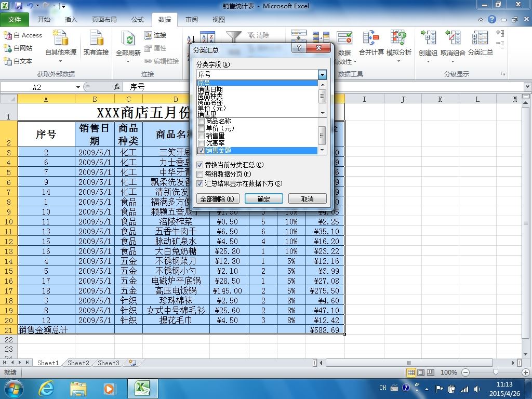Click the zoom slider handle
This screenshot has height=399, width=532.
point(496,372)
